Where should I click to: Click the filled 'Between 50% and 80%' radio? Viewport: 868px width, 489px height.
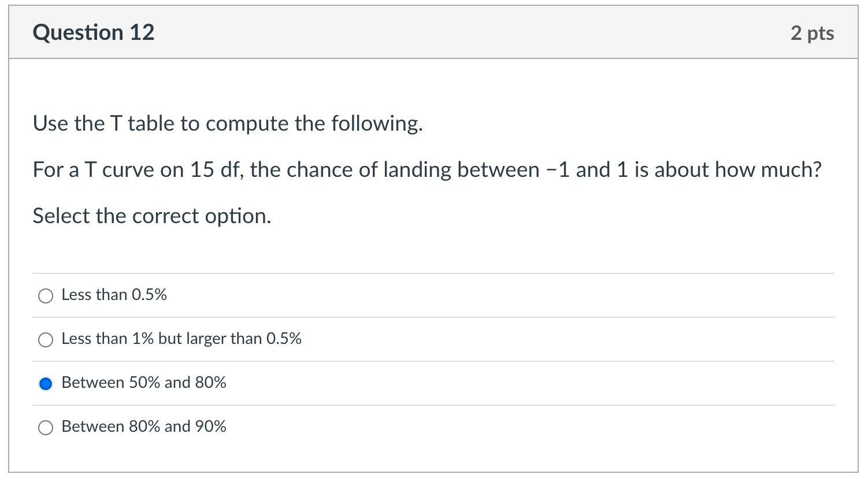pos(46,383)
